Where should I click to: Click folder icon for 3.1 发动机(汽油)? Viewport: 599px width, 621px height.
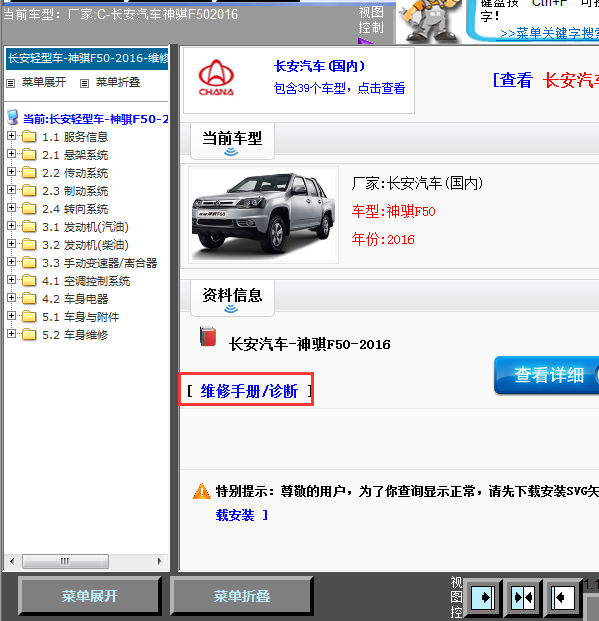point(29,227)
